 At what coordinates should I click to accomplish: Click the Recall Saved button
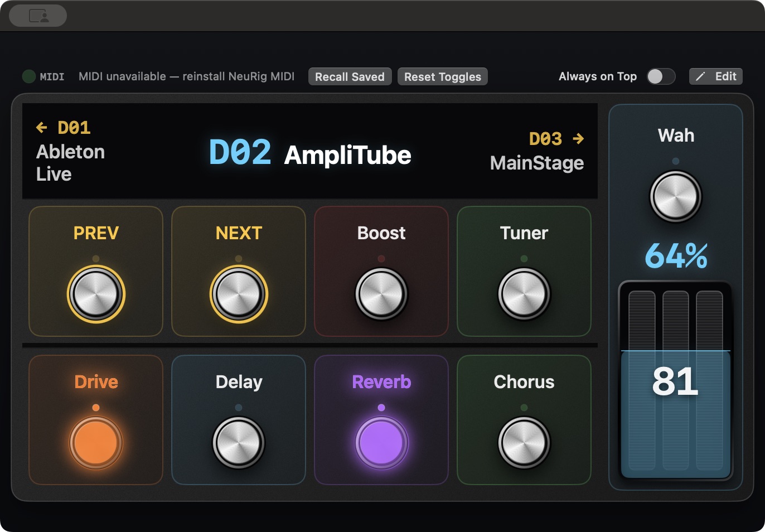click(350, 76)
